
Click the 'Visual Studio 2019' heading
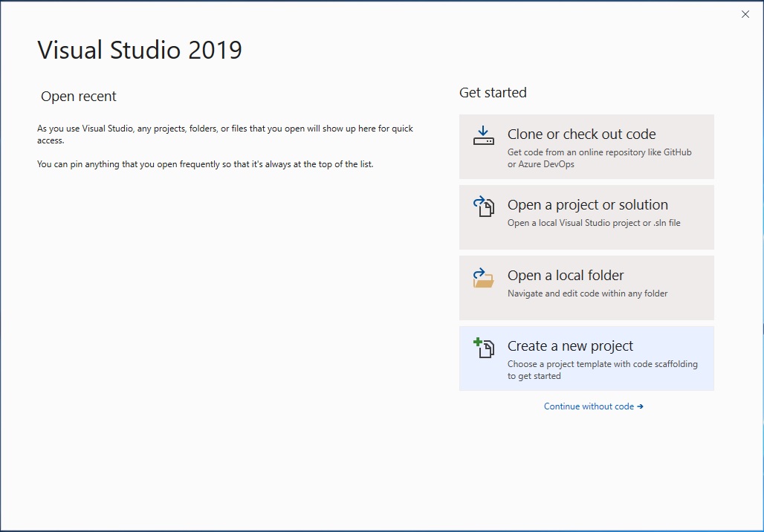(x=140, y=50)
